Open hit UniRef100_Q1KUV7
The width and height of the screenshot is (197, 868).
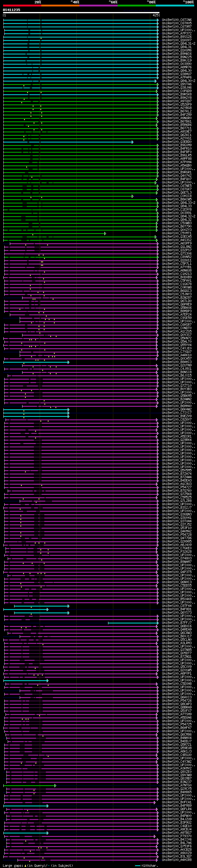177,40
